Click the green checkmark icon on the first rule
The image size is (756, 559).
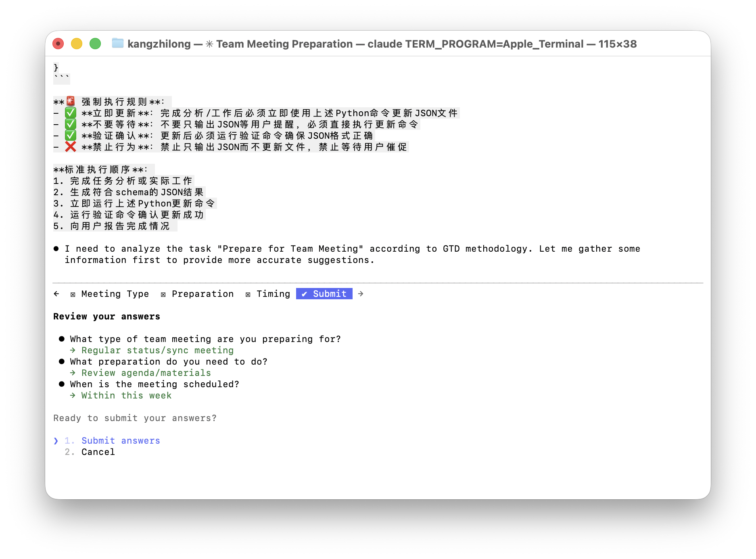point(70,113)
